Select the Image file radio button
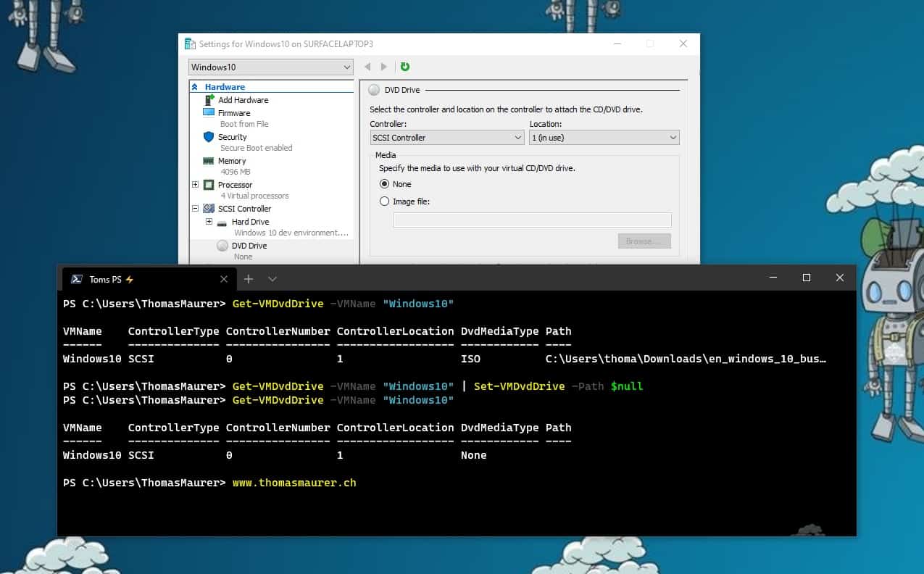Viewport: 924px width, 574px height. tap(385, 201)
